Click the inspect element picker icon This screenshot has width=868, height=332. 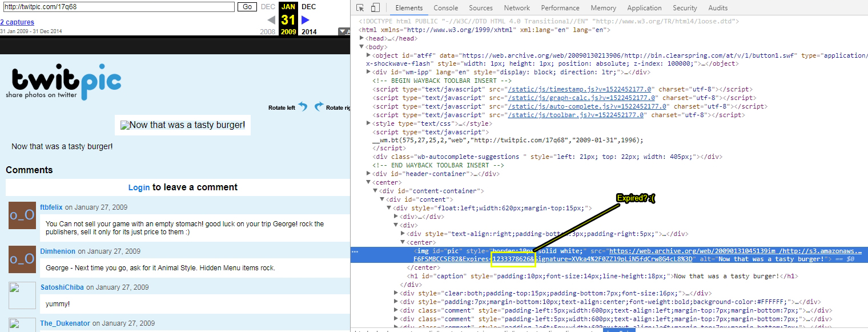click(360, 8)
